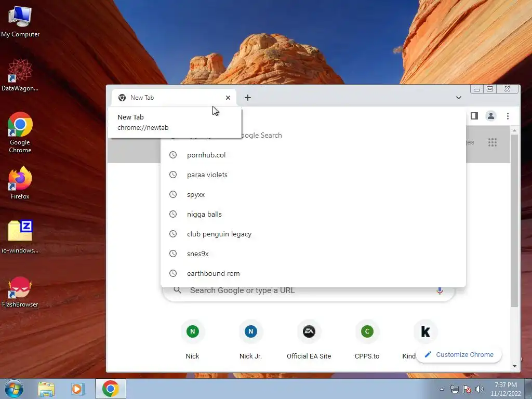This screenshot has width=532, height=399.
Task: Click clock icon beside snes9x
Action: pyautogui.click(x=173, y=254)
